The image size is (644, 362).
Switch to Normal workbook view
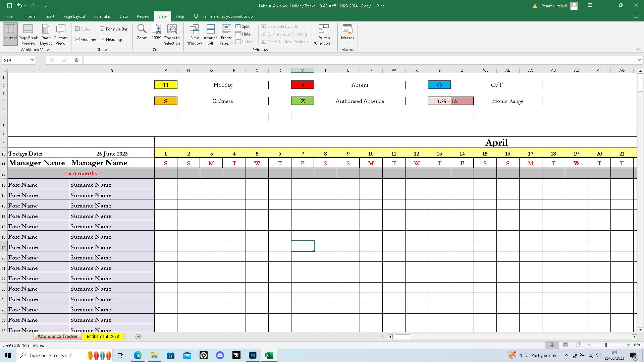(10, 34)
